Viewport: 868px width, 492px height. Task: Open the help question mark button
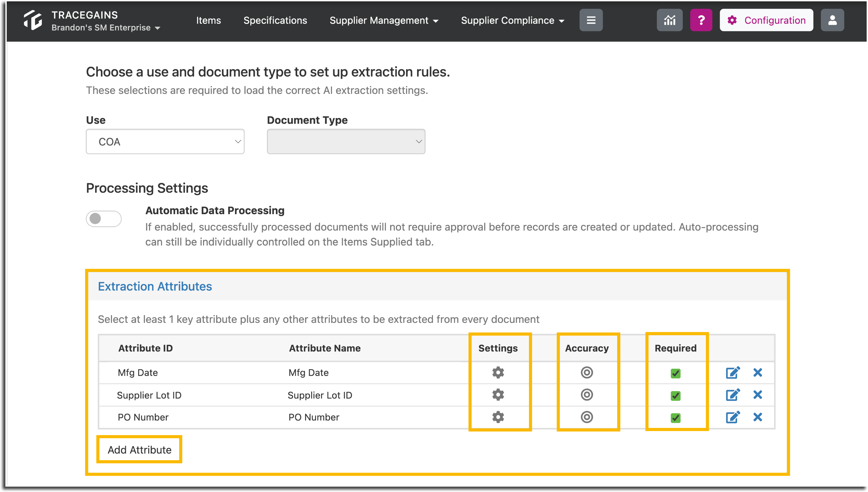point(701,20)
